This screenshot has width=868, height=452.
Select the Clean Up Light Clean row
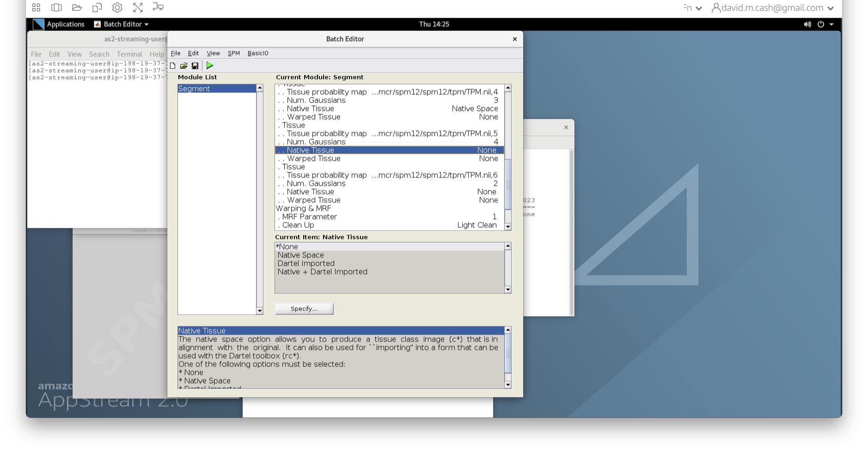click(x=390, y=225)
